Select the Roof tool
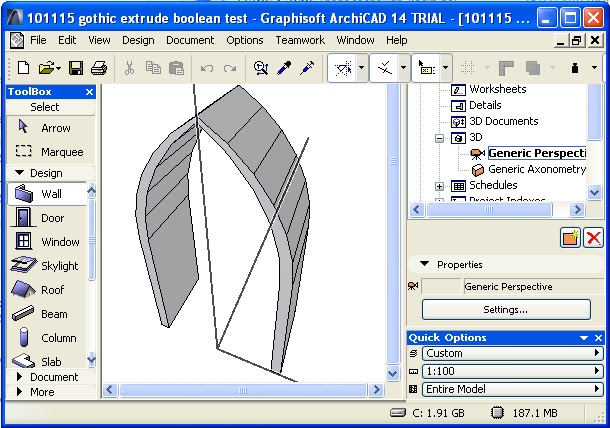610x428 pixels. coord(47,290)
